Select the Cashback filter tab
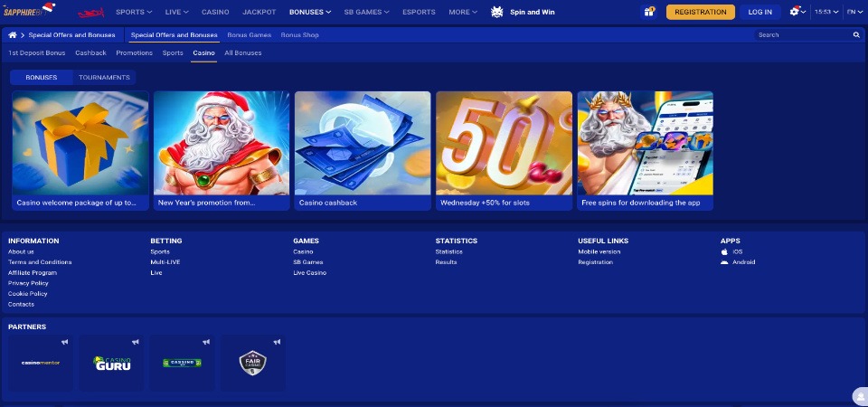Screen dimensions: 868x407 (x=90, y=53)
